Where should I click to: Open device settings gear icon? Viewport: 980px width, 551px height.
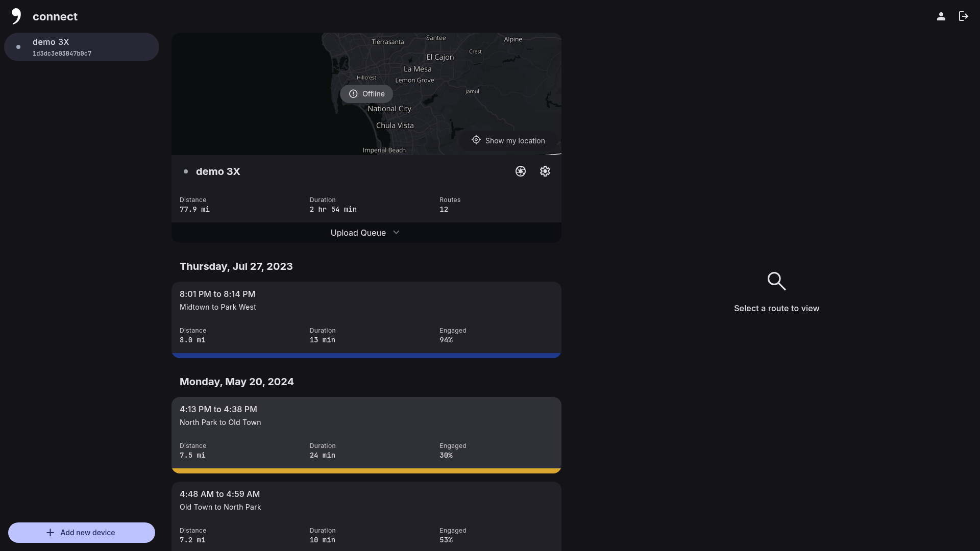545,171
